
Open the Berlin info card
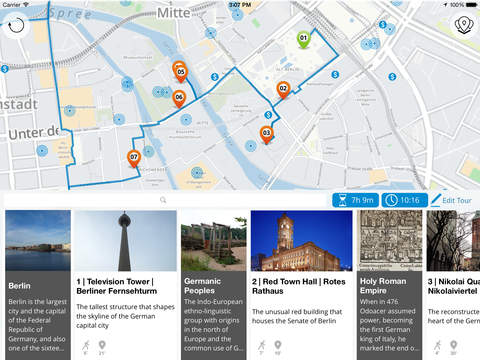click(38, 285)
